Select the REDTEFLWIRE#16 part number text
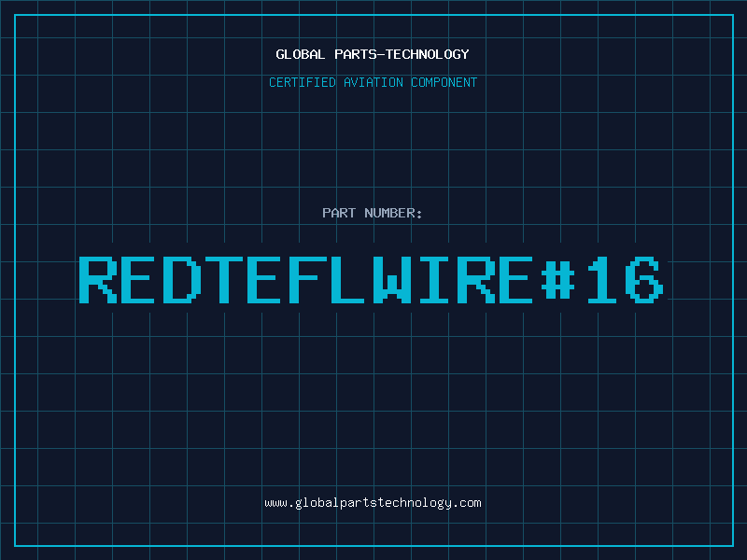 371,280
